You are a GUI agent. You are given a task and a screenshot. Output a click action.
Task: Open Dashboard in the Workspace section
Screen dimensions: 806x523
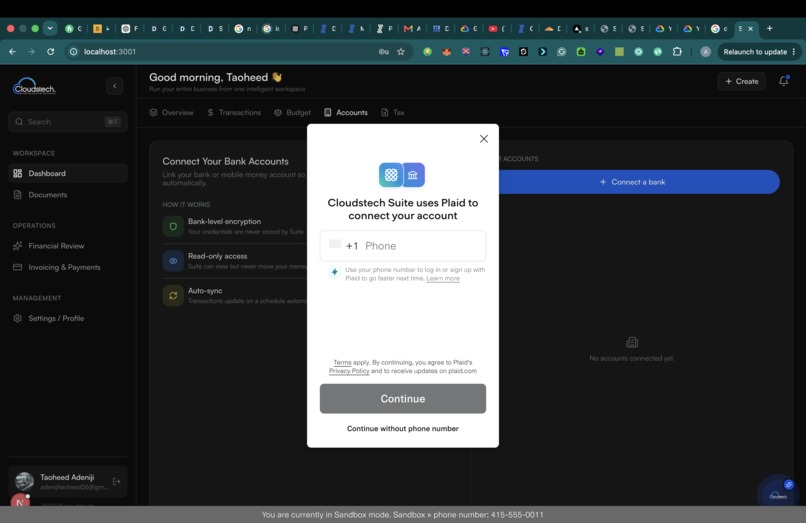(67, 173)
